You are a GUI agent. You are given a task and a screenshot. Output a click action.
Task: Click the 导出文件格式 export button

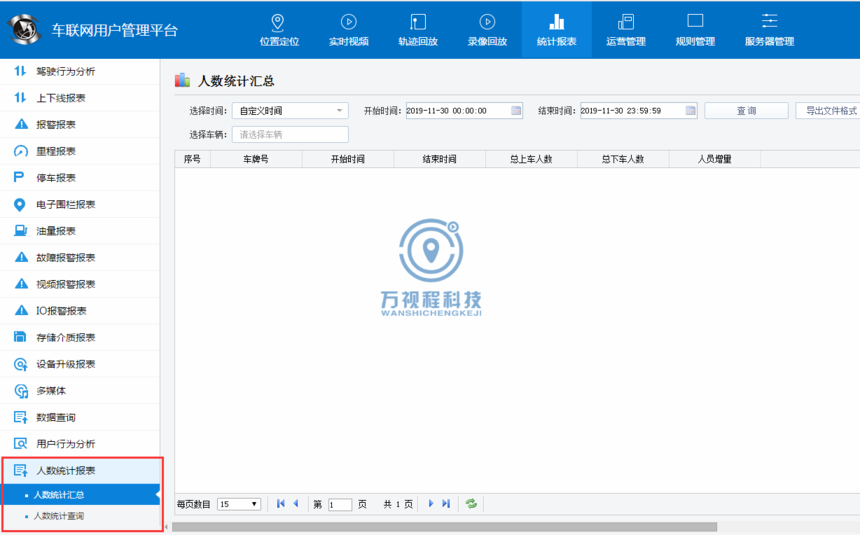(828, 110)
